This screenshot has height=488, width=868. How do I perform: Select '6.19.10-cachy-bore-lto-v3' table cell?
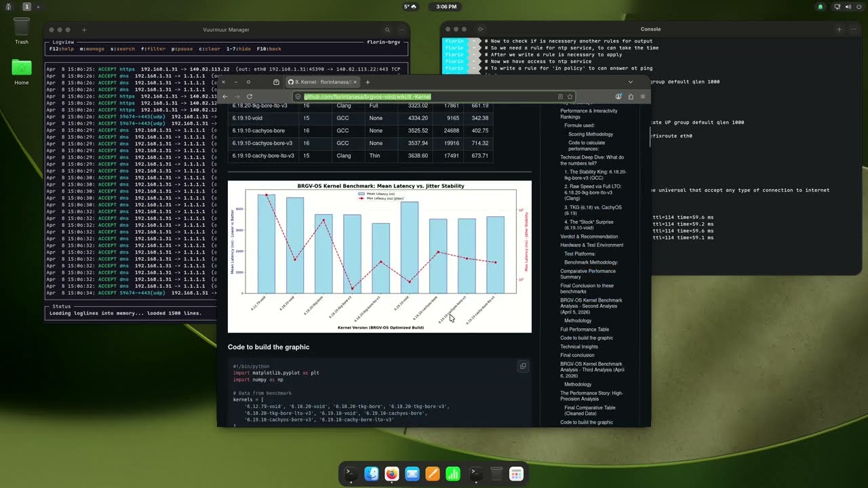(x=263, y=155)
